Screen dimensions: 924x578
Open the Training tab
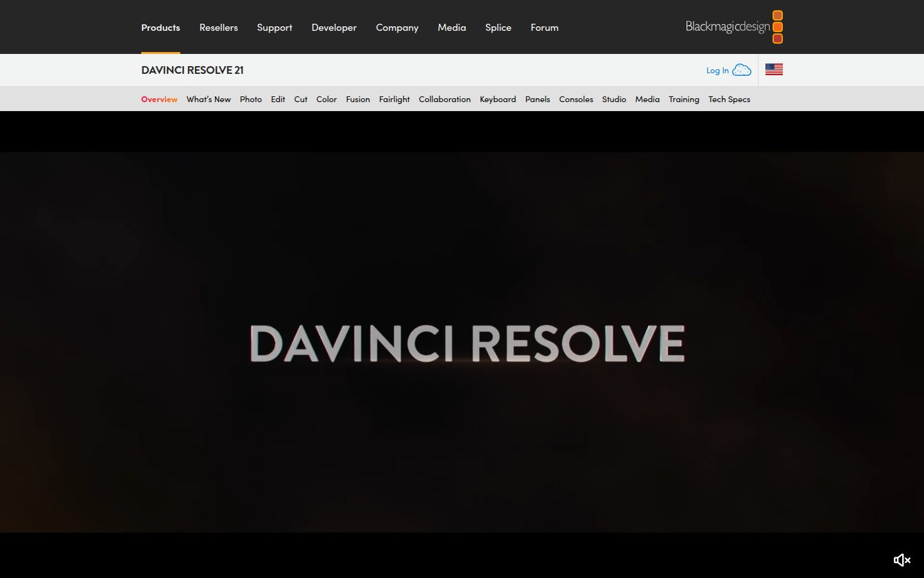pos(684,100)
